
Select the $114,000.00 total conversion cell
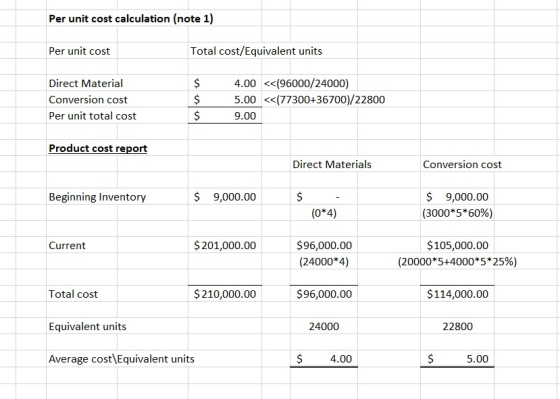pos(457,294)
